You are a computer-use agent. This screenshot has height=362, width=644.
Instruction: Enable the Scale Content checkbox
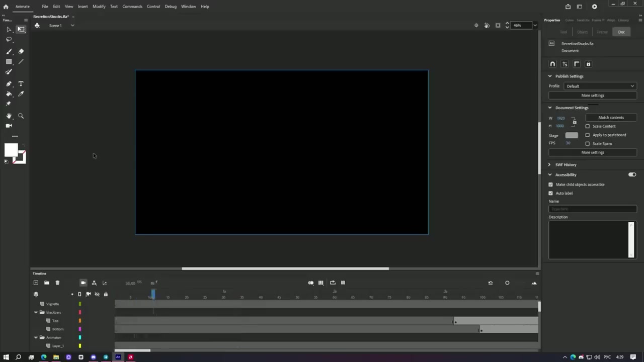587,126
